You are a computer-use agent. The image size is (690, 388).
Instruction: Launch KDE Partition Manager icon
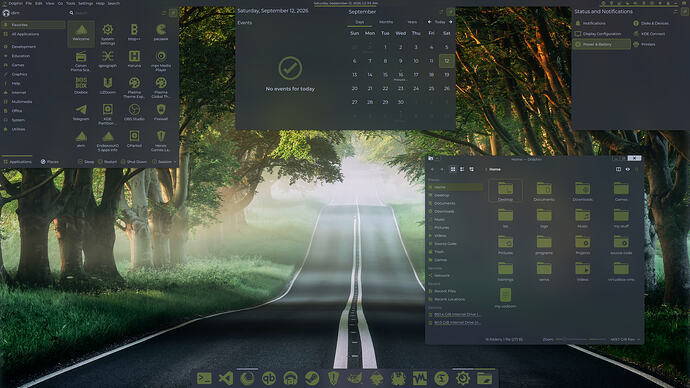[108, 114]
